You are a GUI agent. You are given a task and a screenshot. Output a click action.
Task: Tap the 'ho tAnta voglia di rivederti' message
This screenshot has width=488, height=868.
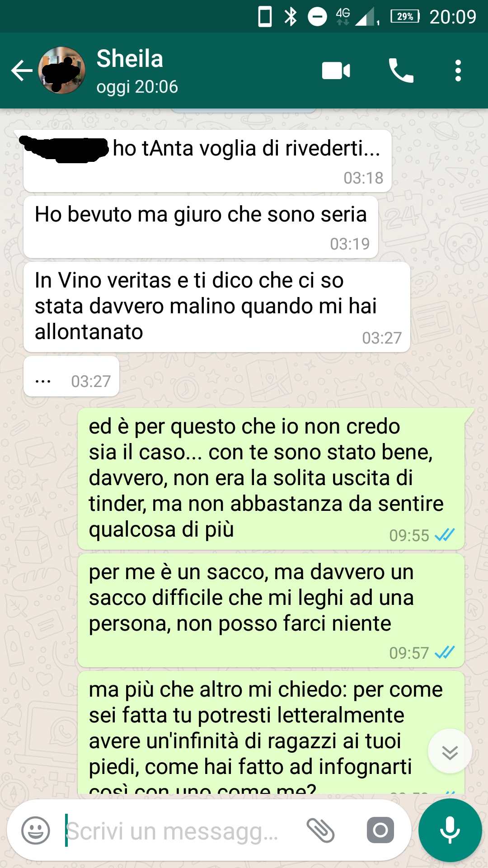pos(207,161)
